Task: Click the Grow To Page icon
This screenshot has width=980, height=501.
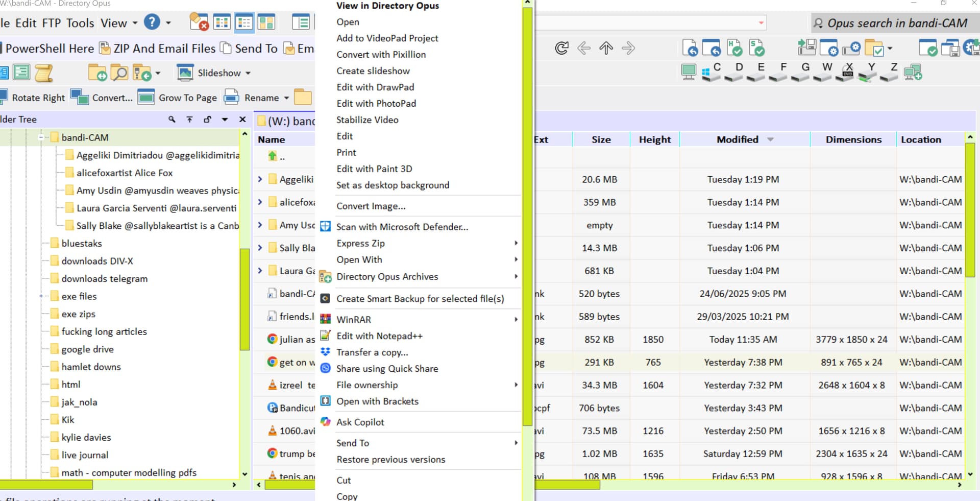Action: [146, 97]
